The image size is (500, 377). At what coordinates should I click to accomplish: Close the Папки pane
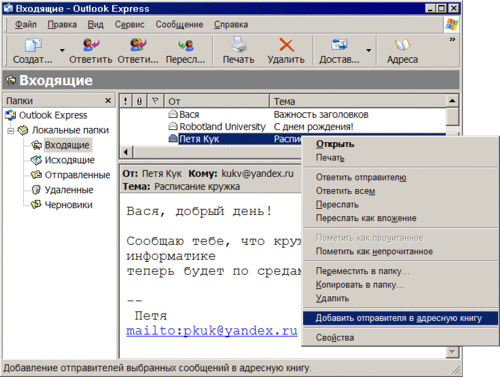click(x=108, y=100)
